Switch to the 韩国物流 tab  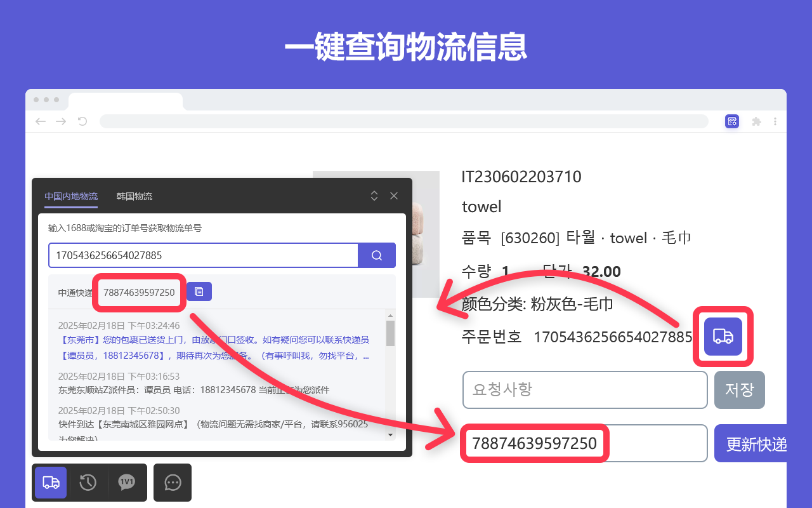134,196
